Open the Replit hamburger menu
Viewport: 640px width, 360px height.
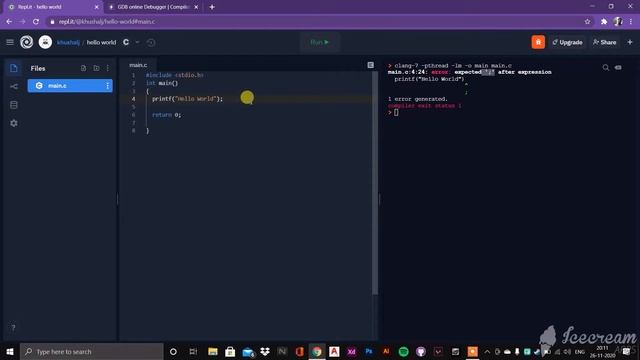10,42
